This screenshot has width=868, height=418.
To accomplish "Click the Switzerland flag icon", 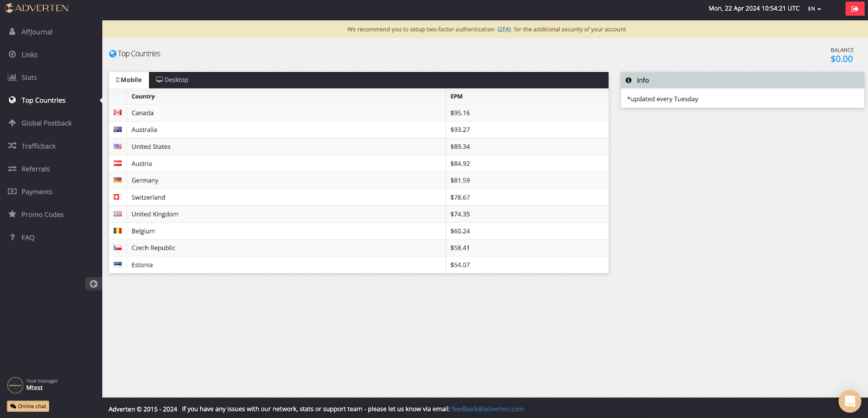I will pos(117,197).
